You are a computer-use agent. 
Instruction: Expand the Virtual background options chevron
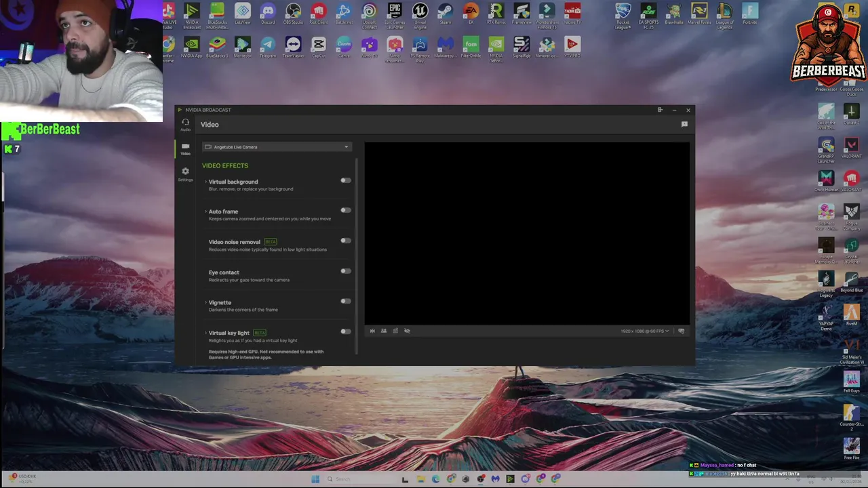pos(205,182)
